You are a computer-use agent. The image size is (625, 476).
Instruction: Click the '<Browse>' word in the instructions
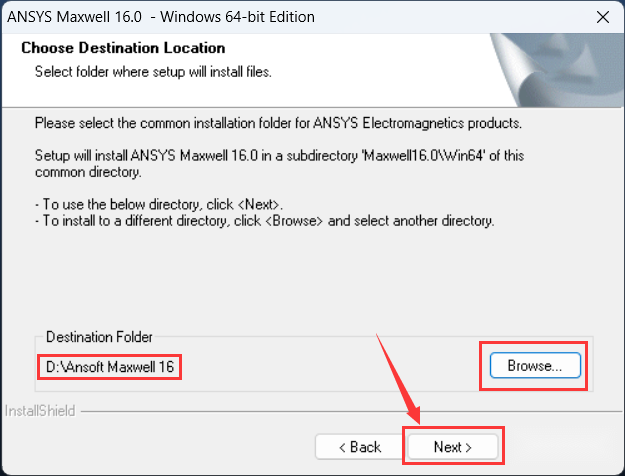pos(294,221)
